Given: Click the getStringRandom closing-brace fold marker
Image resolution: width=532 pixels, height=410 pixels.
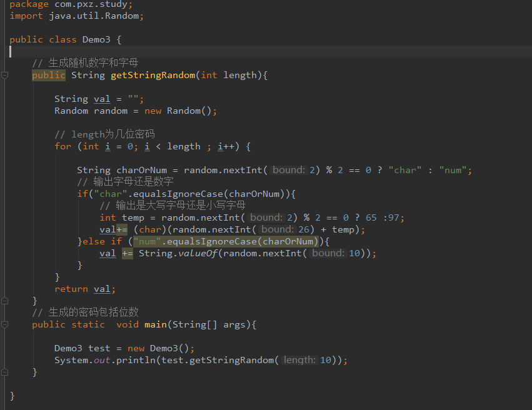Looking at the screenshot, I should pos(5,301).
